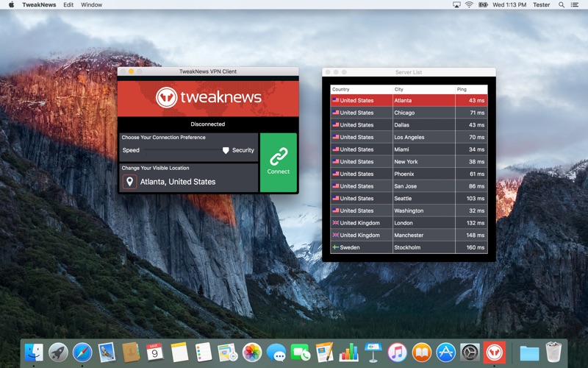588x368 pixels.
Task: Click the location pin icon
Action: 130,182
